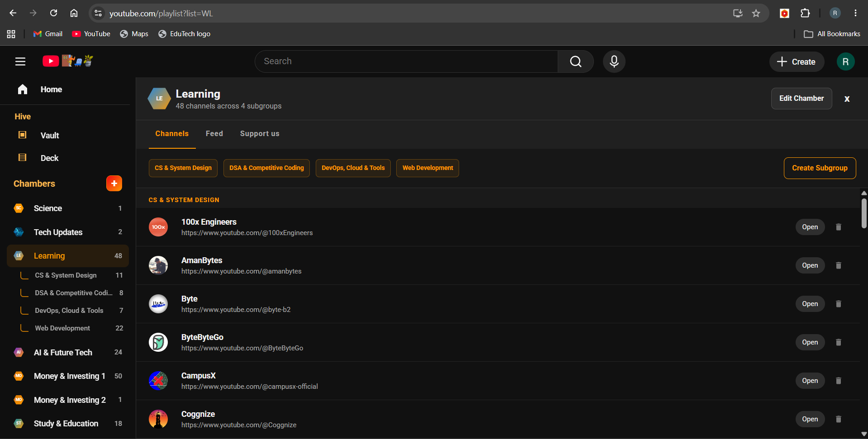Select DSA & Competitive Coding in sidebar
Viewport: 868px width, 439px height.
(72, 293)
